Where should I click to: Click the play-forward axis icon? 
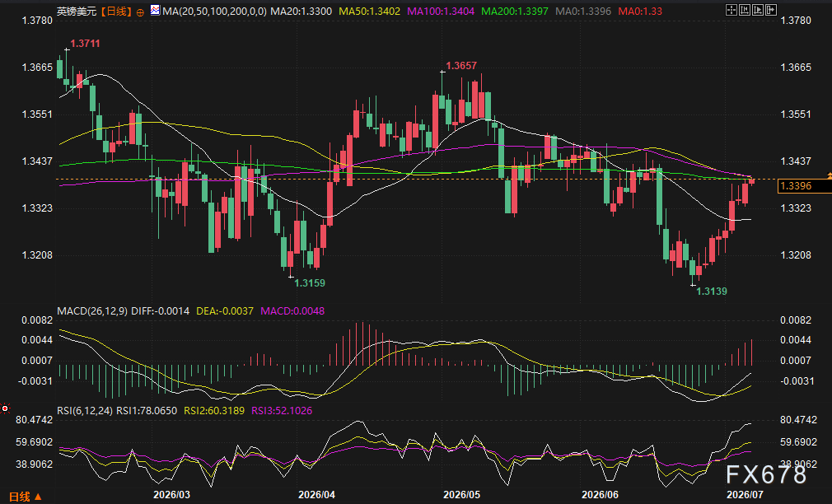(x=758, y=10)
